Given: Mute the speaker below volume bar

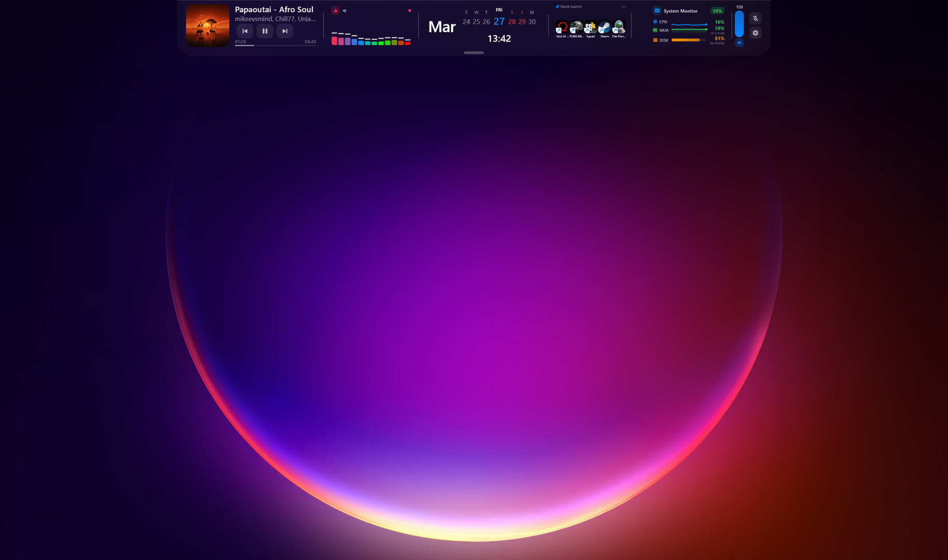Looking at the screenshot, I should (x=739, y=43).
